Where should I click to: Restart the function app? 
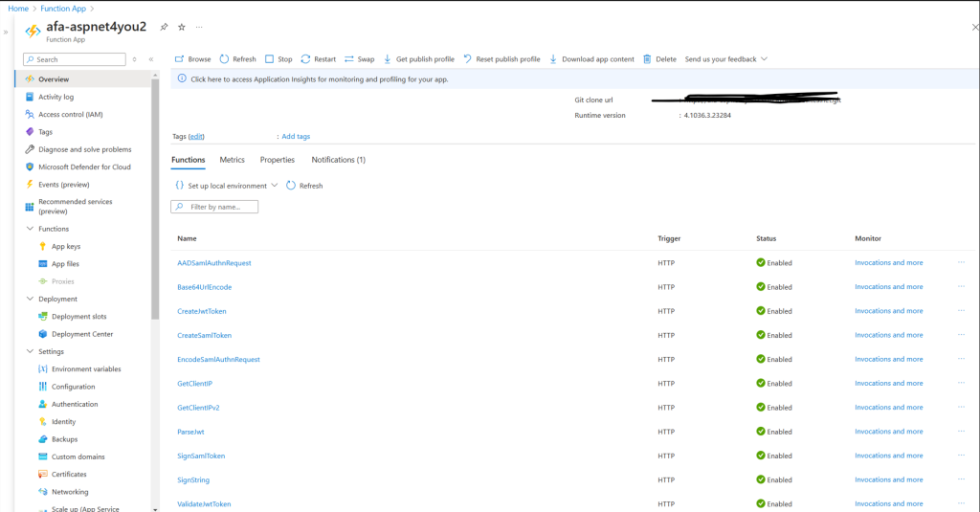[318, 58]
